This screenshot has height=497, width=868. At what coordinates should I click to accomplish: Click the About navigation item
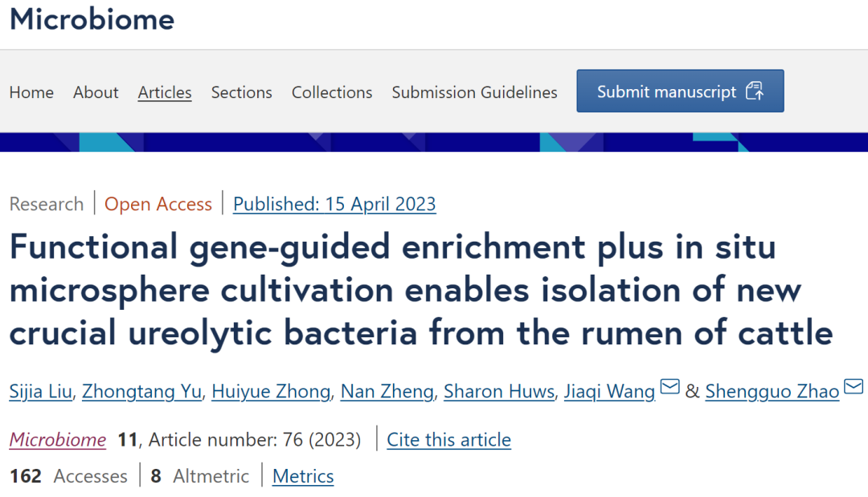click(96, 92)
